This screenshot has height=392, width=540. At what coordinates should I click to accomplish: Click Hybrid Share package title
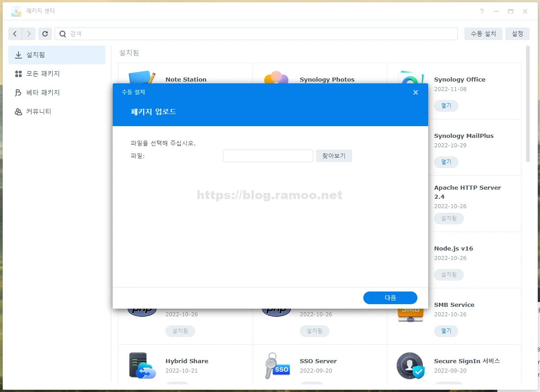click(x=187, y=361)
